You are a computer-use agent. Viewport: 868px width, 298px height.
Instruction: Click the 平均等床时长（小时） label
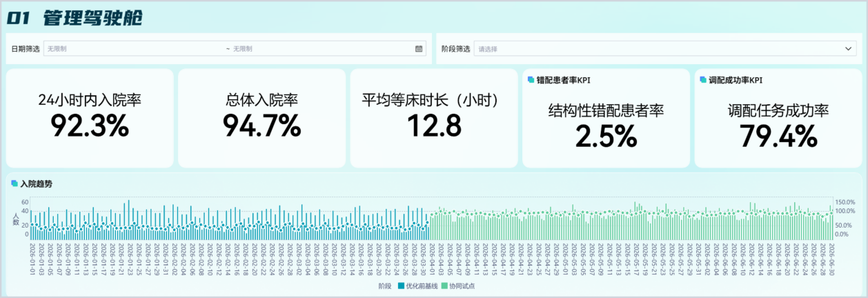click(433, 99)
